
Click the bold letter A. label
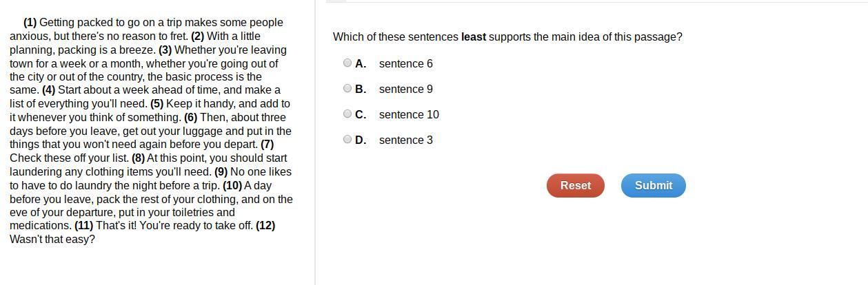coord(361,64)
